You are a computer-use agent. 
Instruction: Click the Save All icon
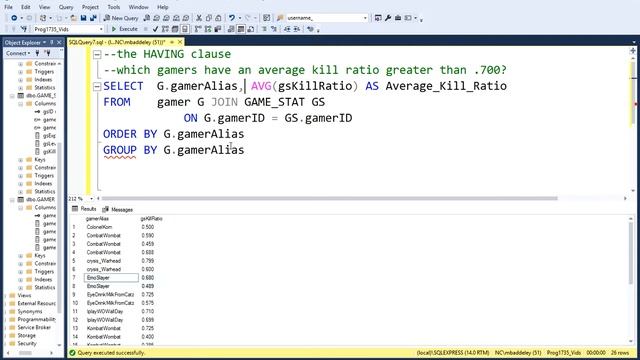[93, 18]
